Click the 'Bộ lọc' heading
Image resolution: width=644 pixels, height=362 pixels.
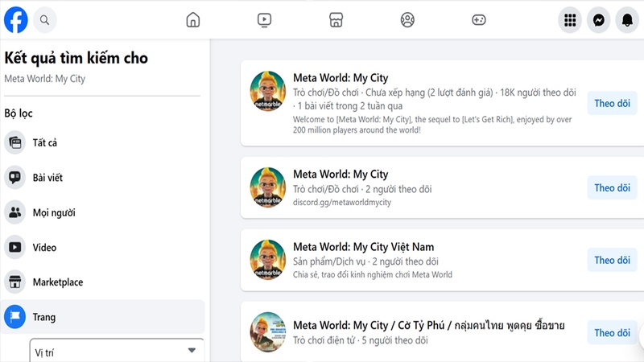click(19, 113)
